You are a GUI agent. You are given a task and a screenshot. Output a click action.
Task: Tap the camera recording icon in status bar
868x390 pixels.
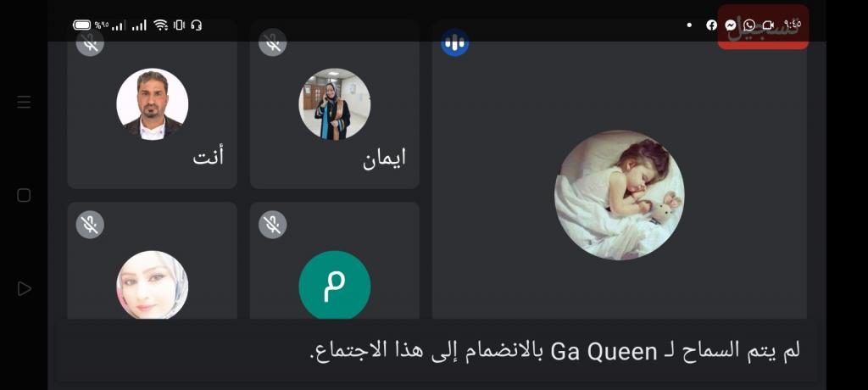tap(768, 25)
